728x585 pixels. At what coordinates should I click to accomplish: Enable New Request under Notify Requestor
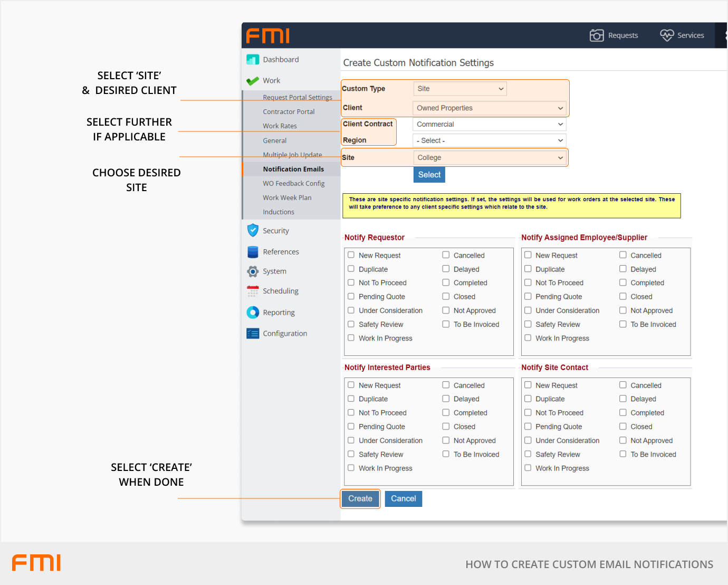[351, 255]
